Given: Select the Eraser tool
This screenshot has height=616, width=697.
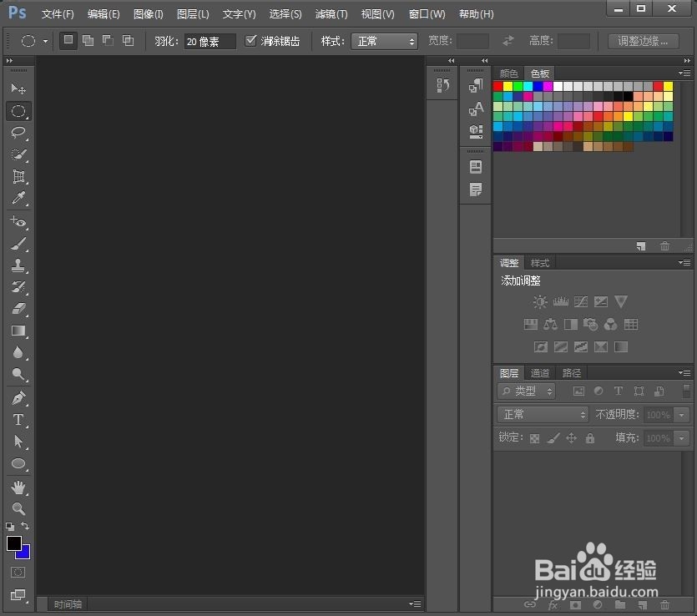Looking at the screenshot, I should coord(18,309).
